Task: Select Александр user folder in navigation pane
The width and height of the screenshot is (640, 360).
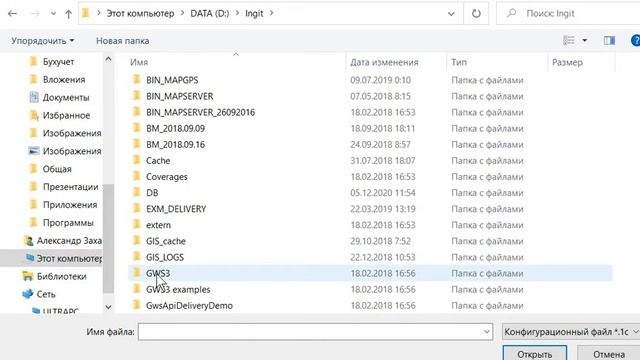Action: 69,241
